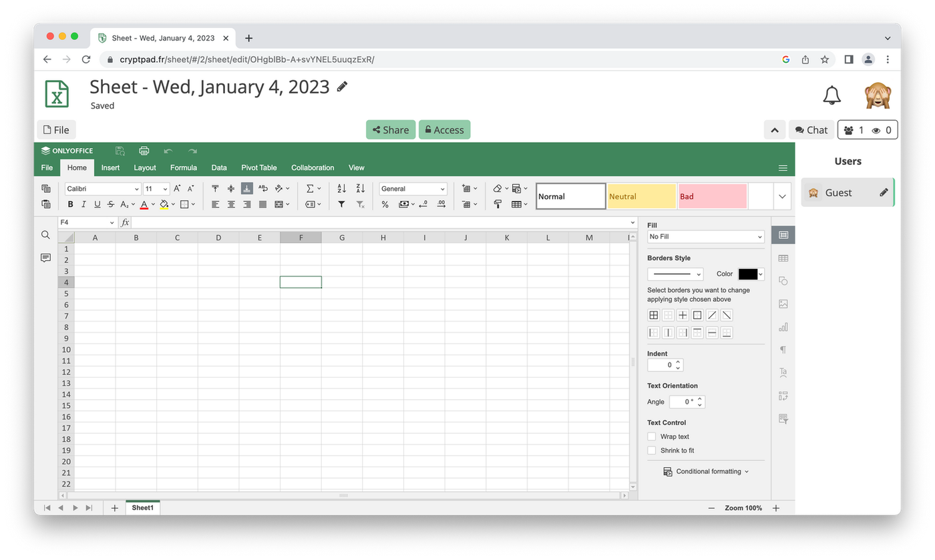Sort ascending with the A-Z icon
Screen dimensions: 935x560
[x=341, y=189]
